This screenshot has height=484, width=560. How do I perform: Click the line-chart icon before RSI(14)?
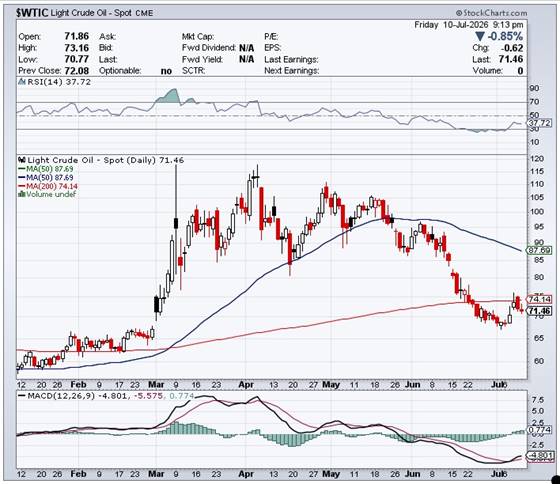(x=22, y=82)
